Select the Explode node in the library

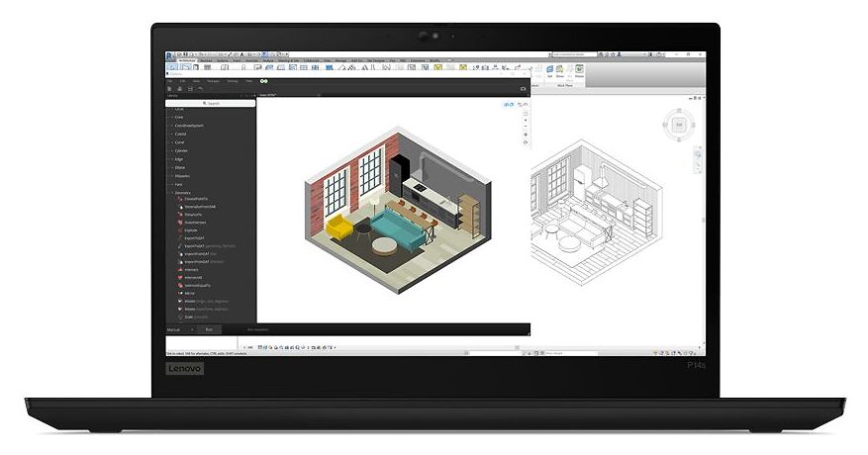click(x=190, y=229)
